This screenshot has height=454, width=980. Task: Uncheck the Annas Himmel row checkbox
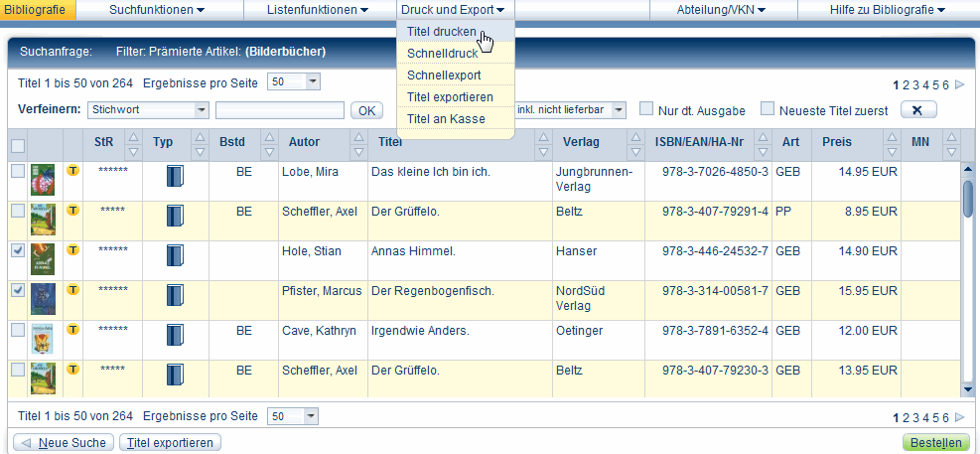(18, 251)
